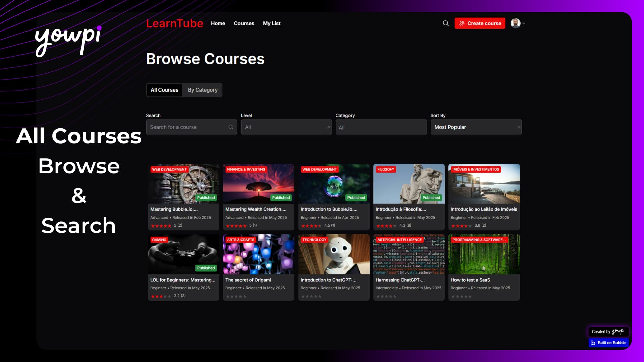This screenshot has height=362, width=644.
Task: Select the All Courses tab
Action: (x=164, y=90)
